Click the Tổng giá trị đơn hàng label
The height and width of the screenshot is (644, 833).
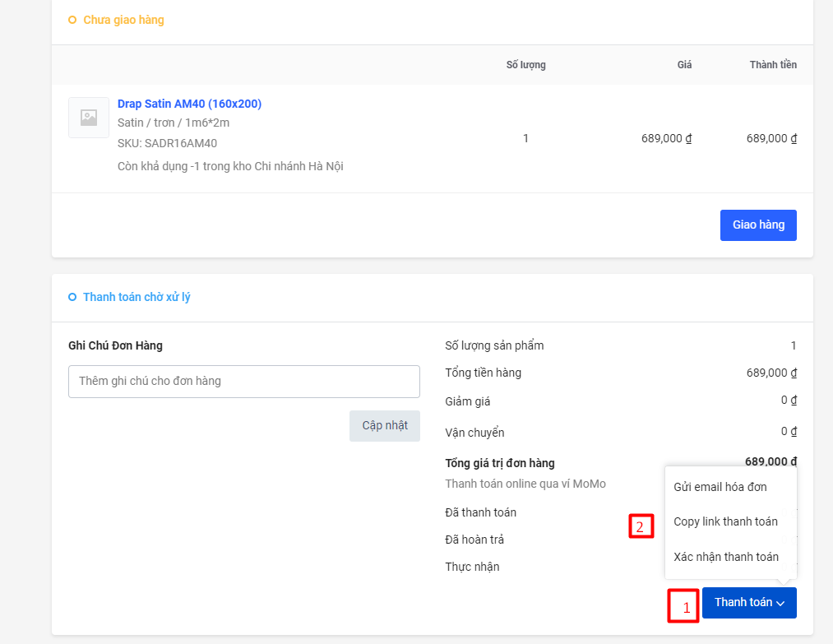(499, 463)
